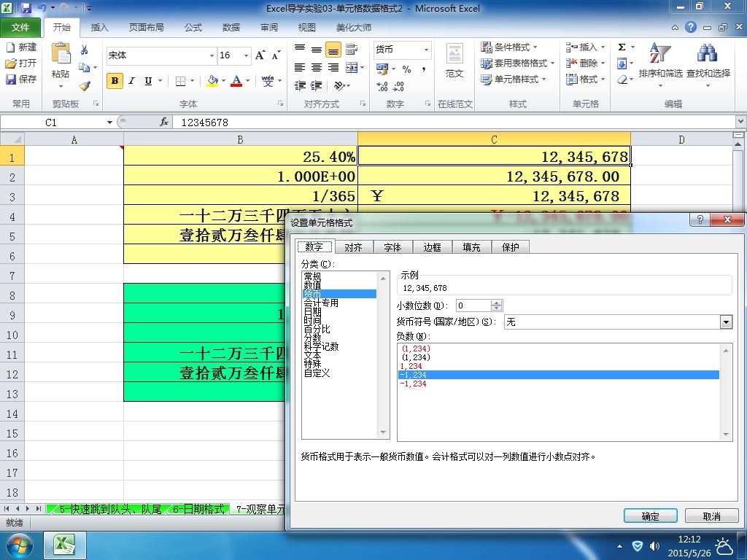Click the Wrap Text icon
The width and height of the screenshot is (747, 560).
pos(352,49)
